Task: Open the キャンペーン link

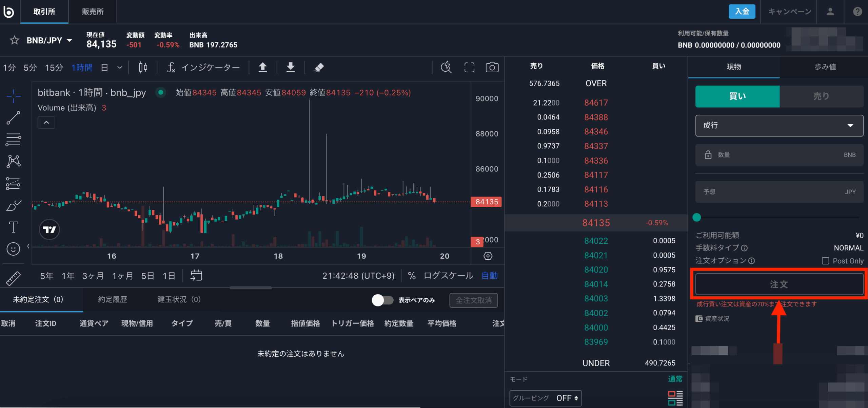Action: 790,12
